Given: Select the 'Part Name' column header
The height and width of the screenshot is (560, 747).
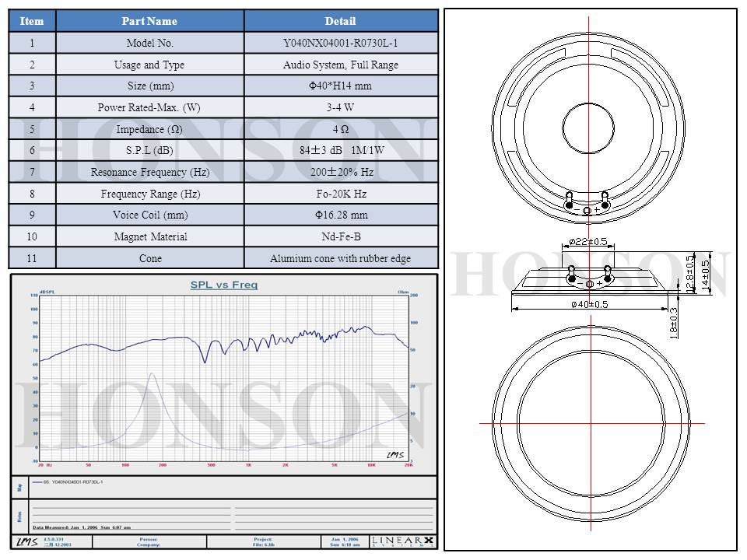Looking at the screenshot, I should tap(149, 21).
